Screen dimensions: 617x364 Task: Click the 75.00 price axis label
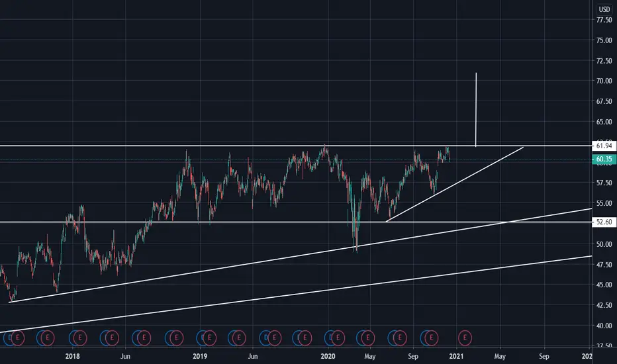pos(604,40)
